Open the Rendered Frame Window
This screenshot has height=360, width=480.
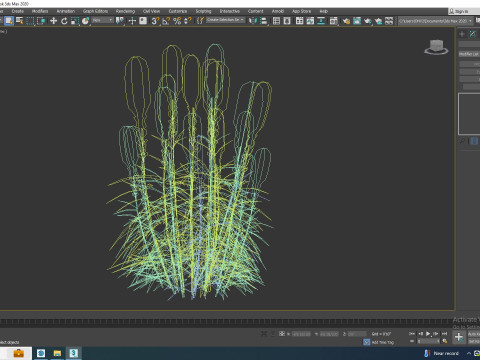357,21
